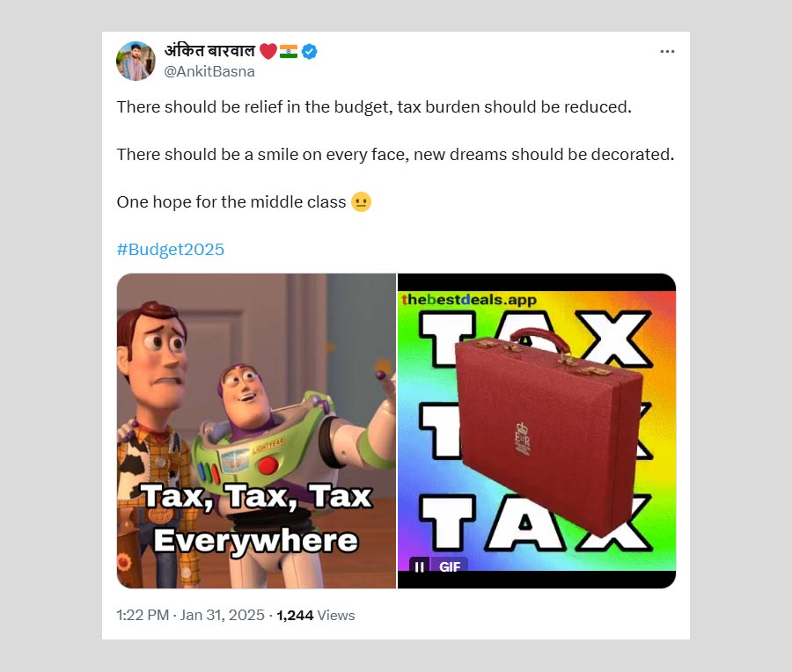View the 1,244 Views count
The image size is (792, 672).
point(316,615)
